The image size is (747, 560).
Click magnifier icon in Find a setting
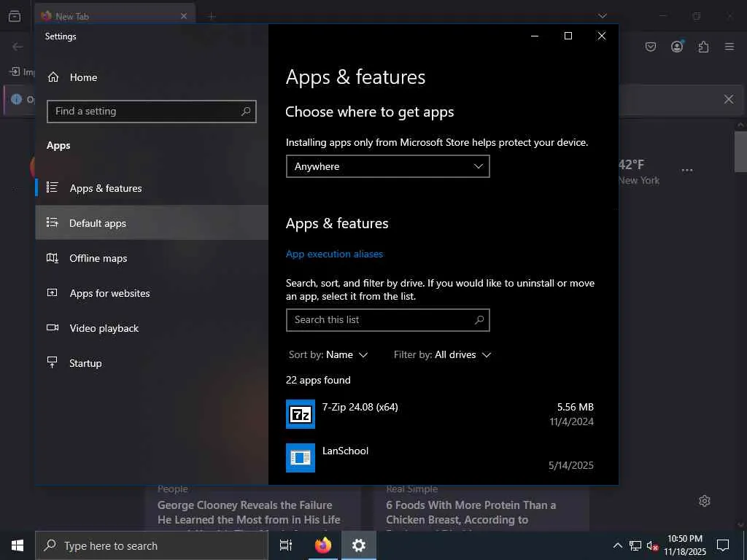246,112
